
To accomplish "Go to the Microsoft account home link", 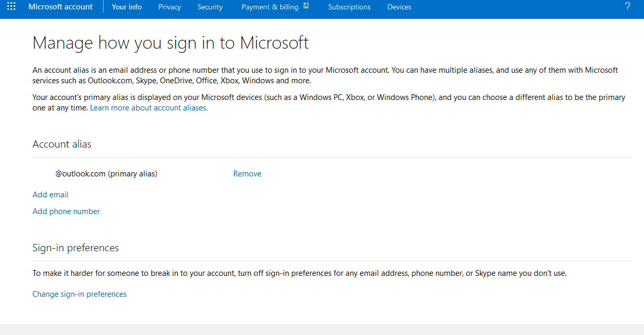I will [61, 7].
